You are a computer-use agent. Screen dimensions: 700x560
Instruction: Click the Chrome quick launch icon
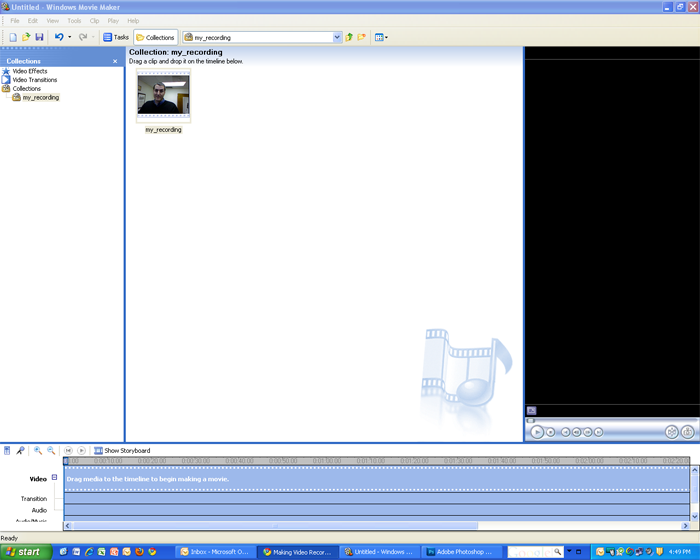pos(152,552)
